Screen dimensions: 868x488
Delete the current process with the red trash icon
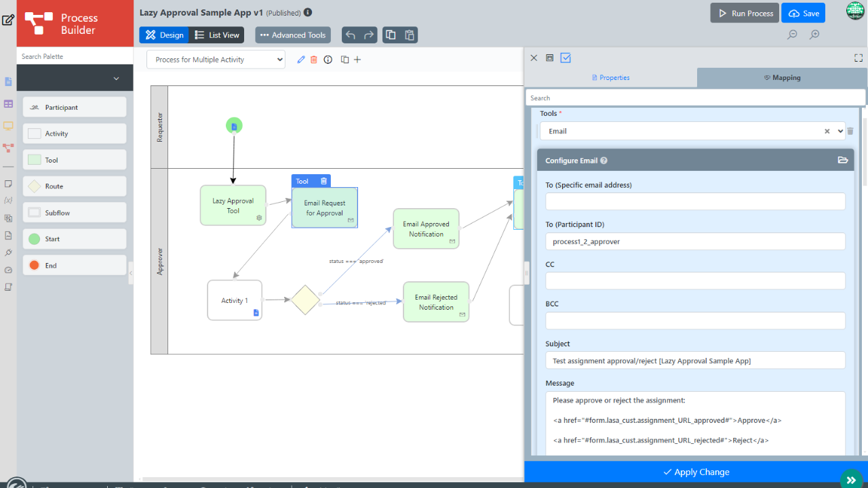click(314, 60)
